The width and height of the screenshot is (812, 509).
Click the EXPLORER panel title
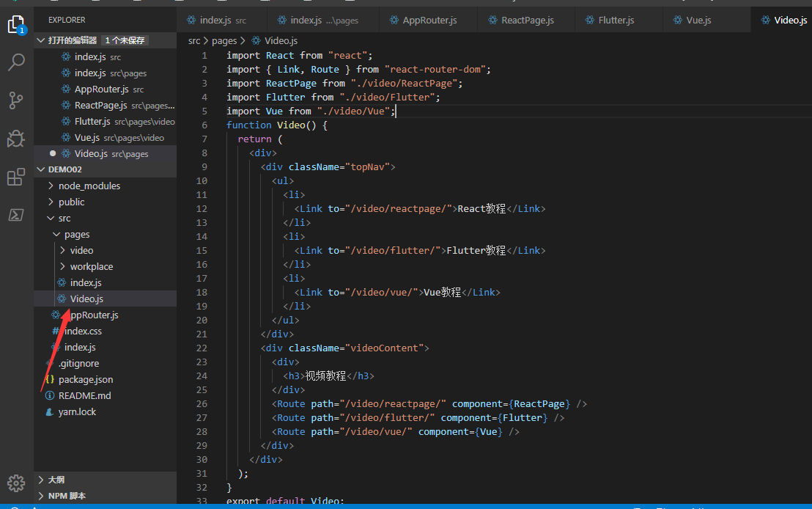coord(67,20)
